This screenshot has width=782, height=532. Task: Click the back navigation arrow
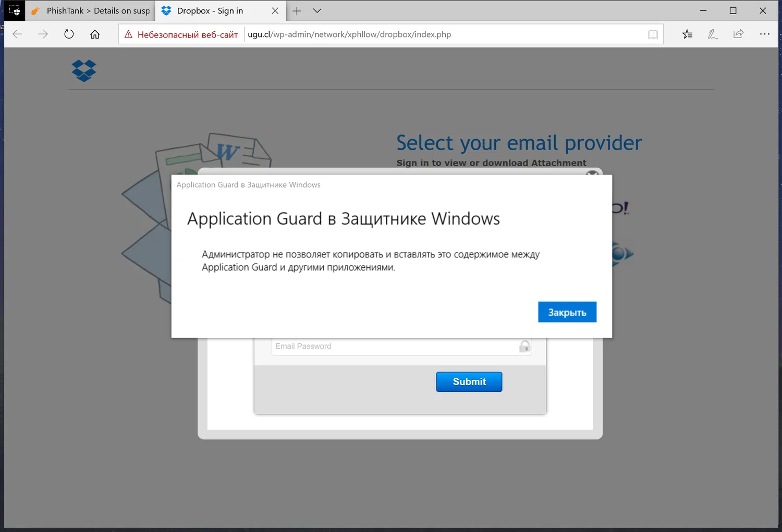[x=17, y=34]
